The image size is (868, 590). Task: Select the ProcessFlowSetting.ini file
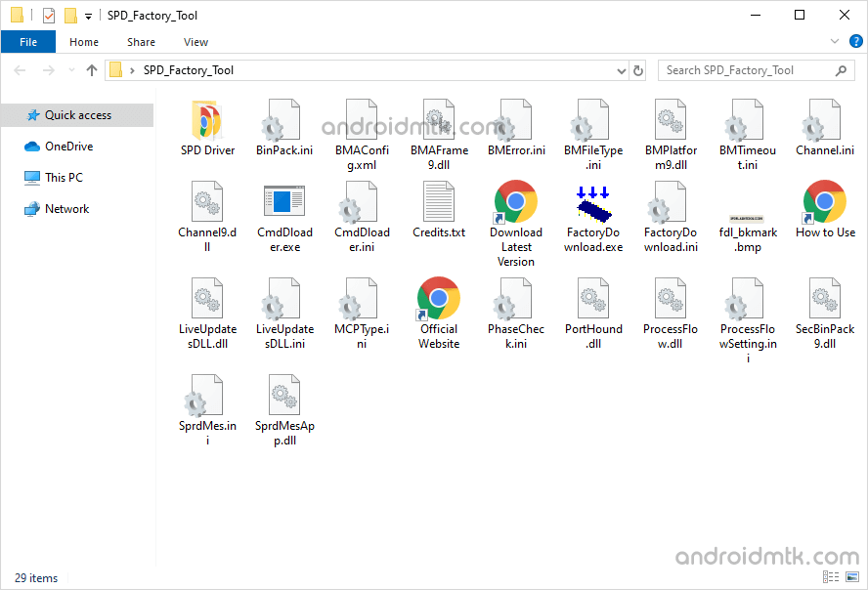point(748,320)
